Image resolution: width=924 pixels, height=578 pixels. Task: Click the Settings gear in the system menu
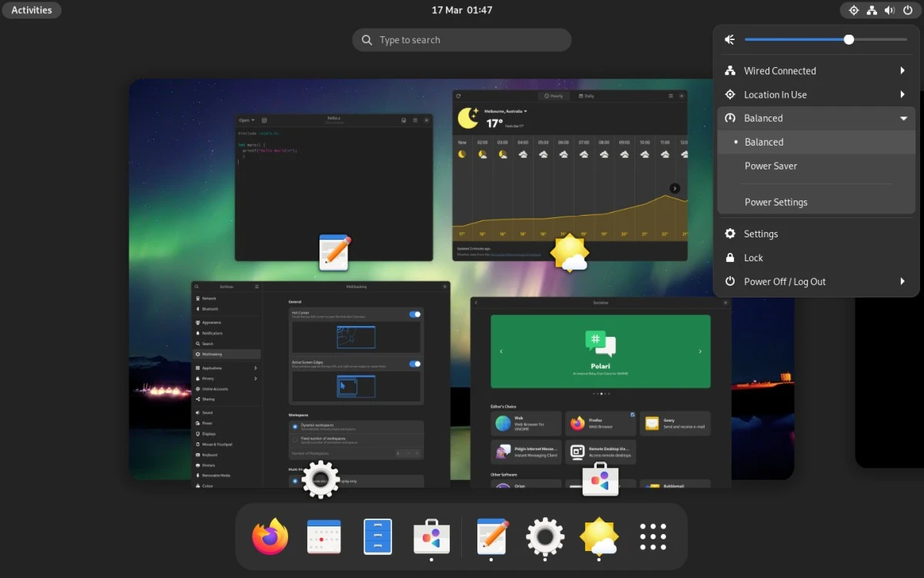pos(760,234)
